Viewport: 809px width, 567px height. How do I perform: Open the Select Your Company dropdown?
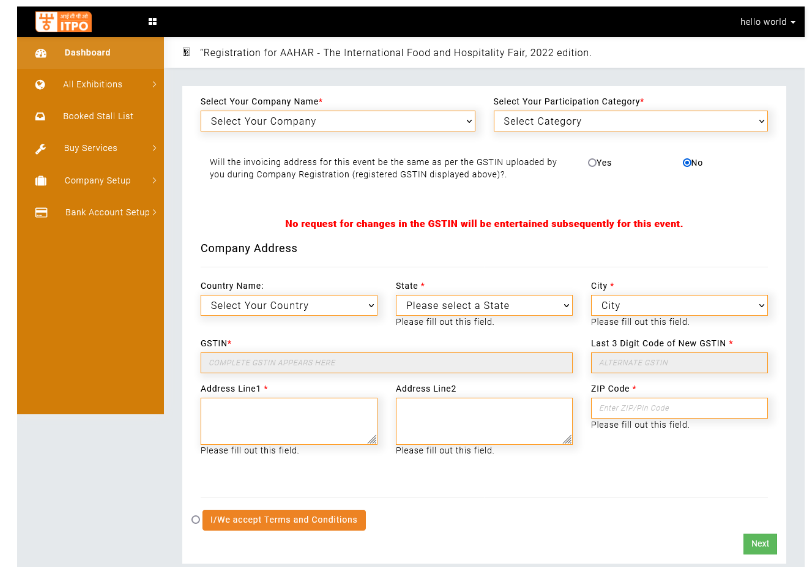[x=338, y=121]
